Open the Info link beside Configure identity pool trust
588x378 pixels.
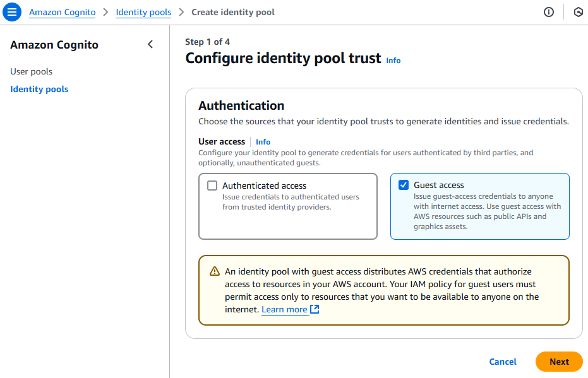pyautogui.click(x=393, y=61)
